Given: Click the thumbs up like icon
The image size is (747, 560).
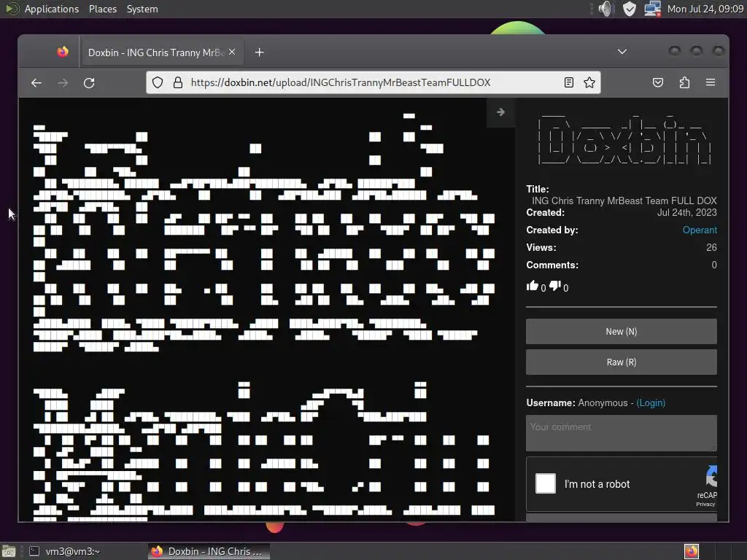Looking at the screenshot, I should click(532, 286).
